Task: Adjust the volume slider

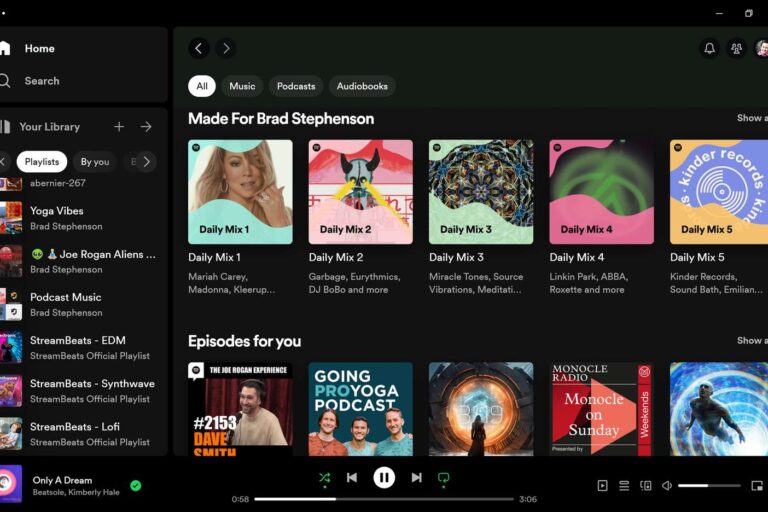Action: tap(709, 486)
